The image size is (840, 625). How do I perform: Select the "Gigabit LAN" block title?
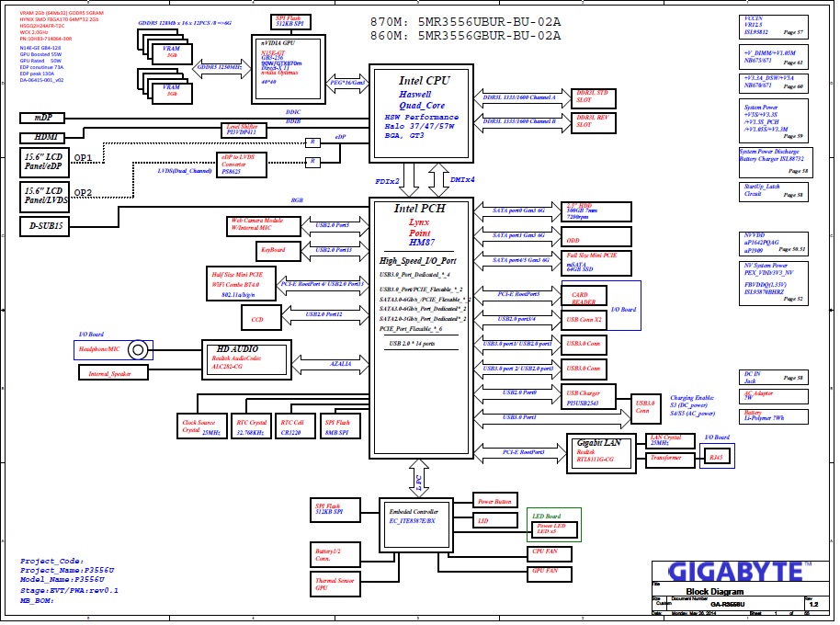[x=599, y=443]
